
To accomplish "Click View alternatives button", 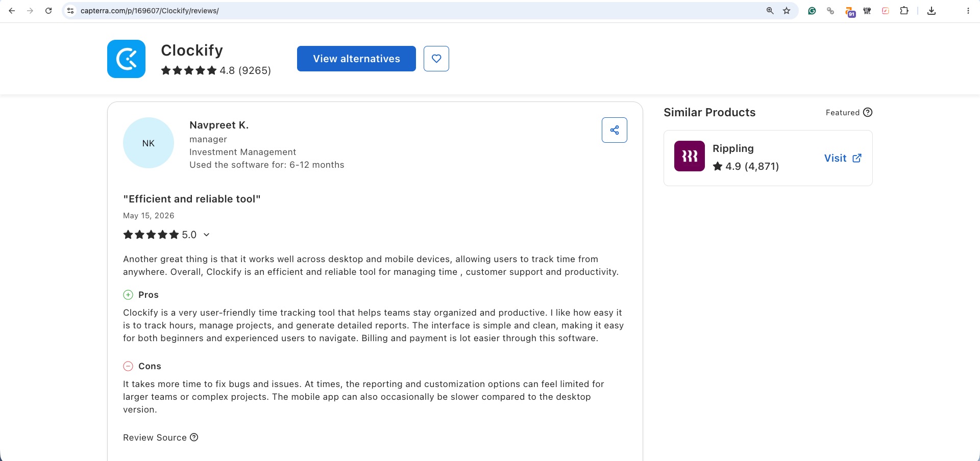I will click(356, 59).
